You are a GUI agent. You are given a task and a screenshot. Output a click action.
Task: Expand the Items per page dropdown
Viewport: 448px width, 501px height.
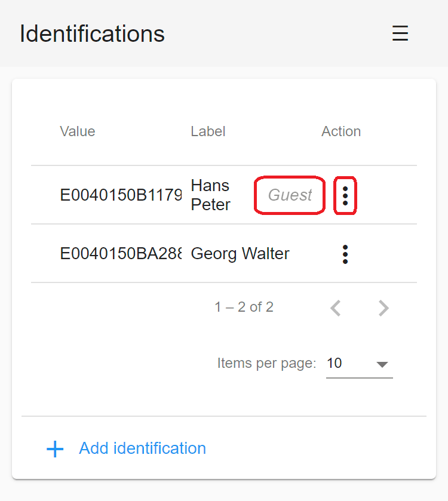tap(359, 364)
